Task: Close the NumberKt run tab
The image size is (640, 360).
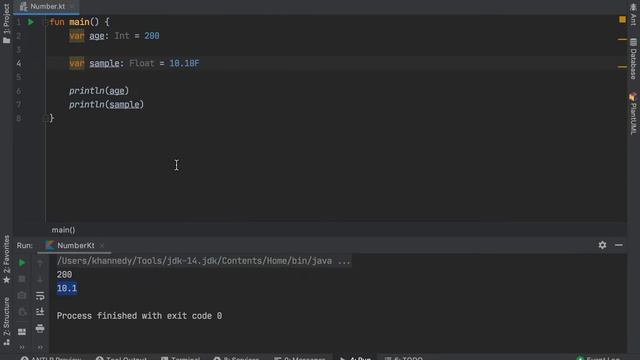Action: pyautogui.click(x=102, y=245)
